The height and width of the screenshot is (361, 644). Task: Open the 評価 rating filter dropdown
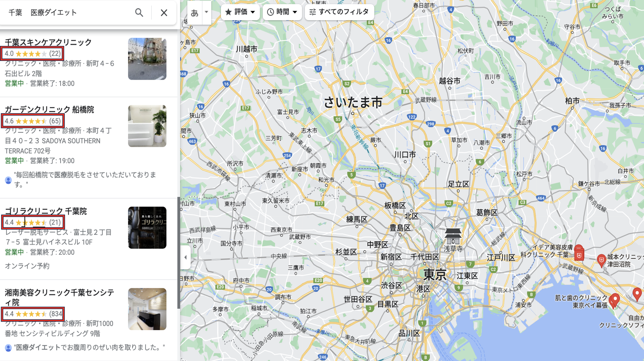pos(240,12)
